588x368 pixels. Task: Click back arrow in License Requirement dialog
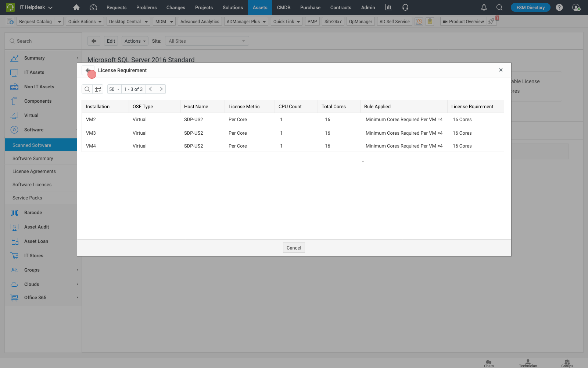(88, 70)
